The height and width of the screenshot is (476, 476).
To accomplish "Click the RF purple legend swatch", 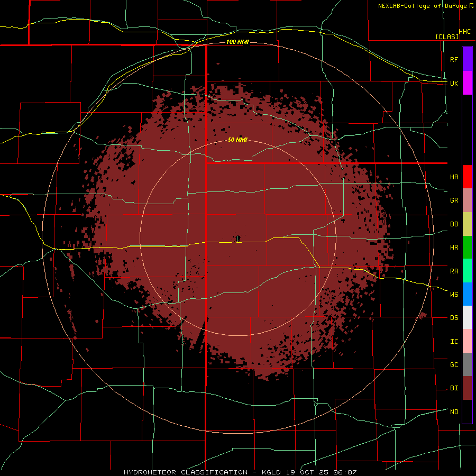I will pyautogui.click(x=467, y=59).
